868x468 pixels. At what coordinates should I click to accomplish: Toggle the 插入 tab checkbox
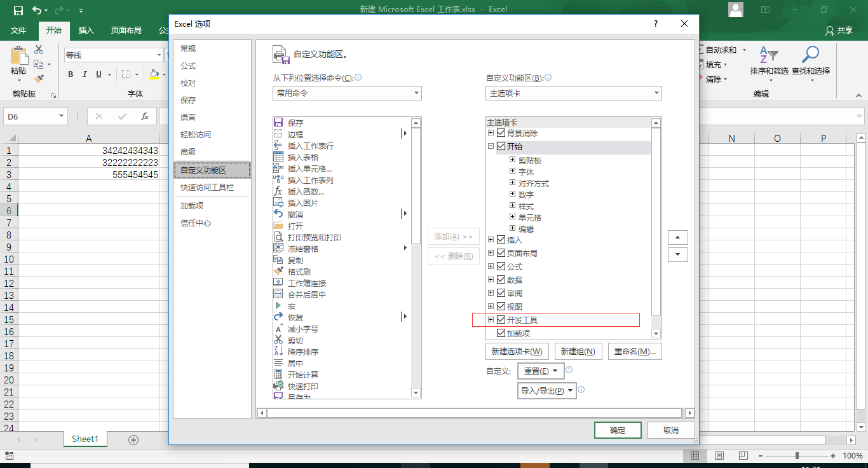(501, 240)
